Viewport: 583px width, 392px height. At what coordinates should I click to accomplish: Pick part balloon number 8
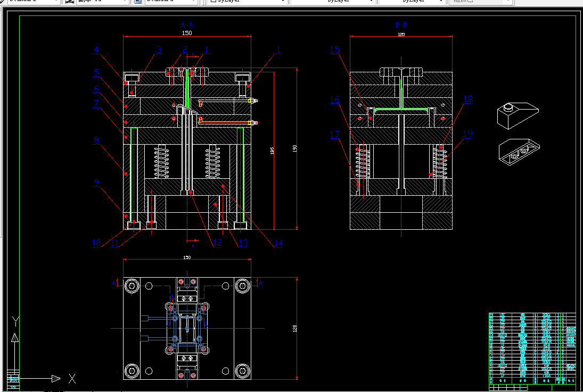96,140
